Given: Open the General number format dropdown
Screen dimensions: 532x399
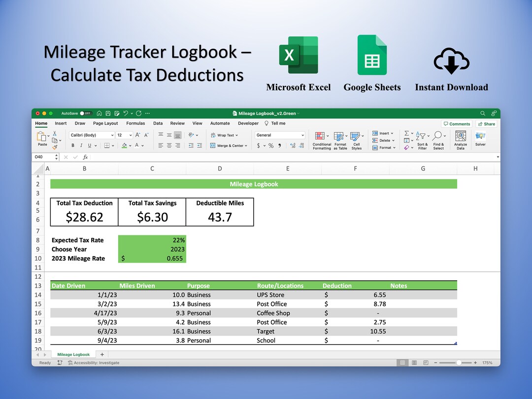Looking at the screenshot, I should (279, 135).
